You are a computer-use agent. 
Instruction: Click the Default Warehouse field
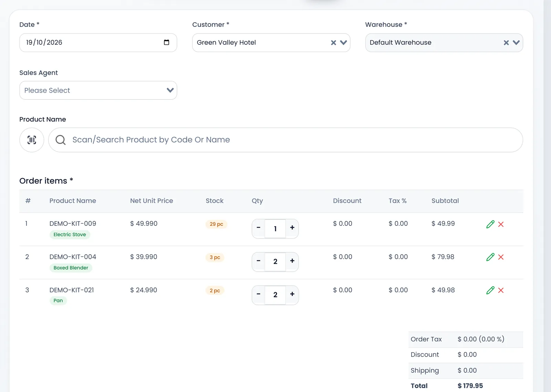pos(444,43)
